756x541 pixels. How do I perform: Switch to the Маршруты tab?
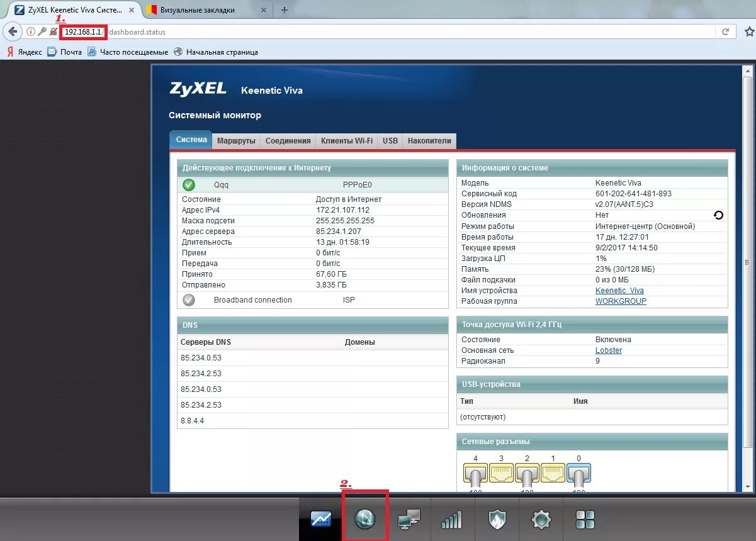(236, 141)
